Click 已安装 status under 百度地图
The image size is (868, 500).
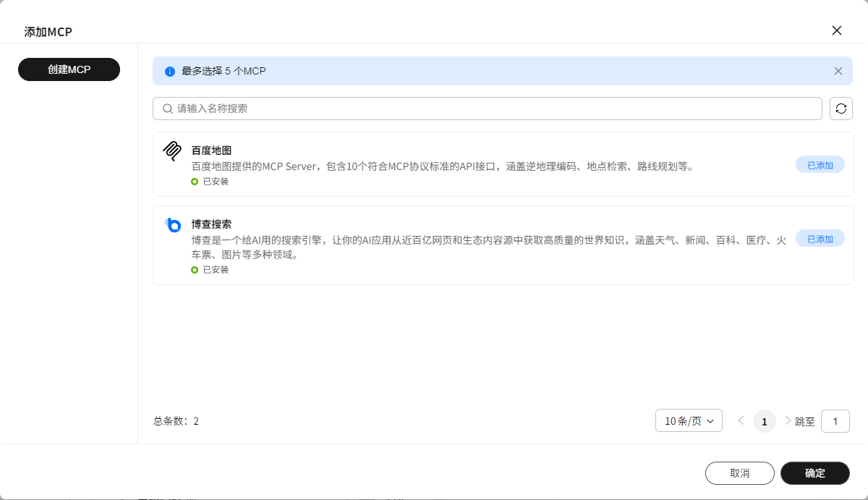(x=210, y=182)
